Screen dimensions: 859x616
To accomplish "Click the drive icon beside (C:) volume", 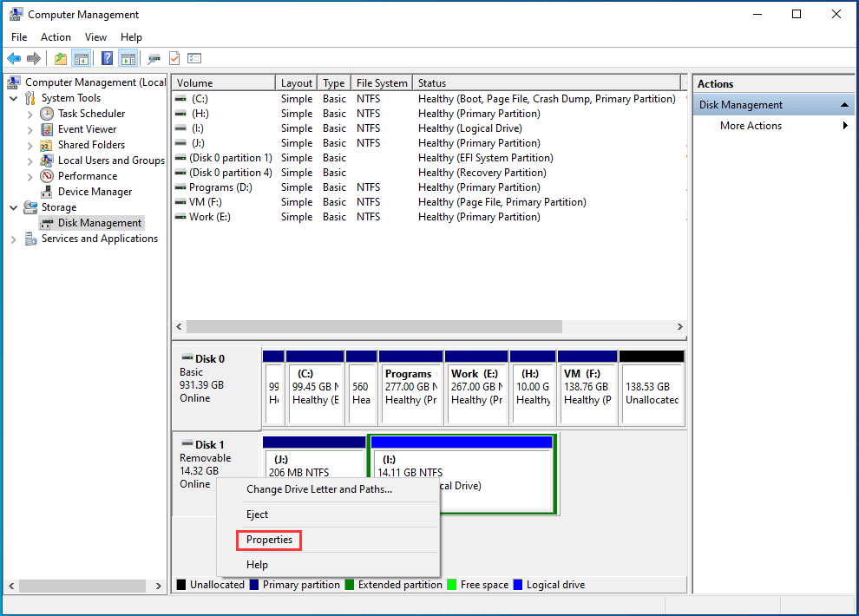I will pyautogui.click(x=180, y=99).
